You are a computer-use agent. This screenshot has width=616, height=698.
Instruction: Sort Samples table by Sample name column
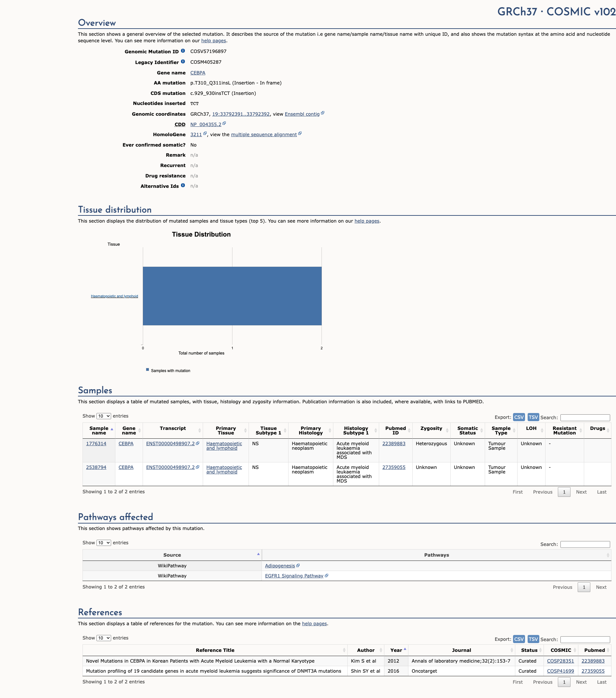pos(99,431)
